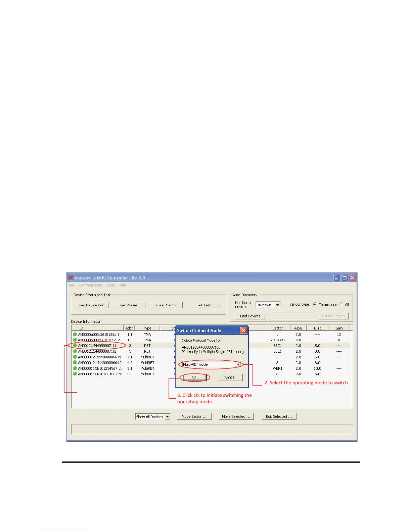This screenshot has height=532, width=411.
Task: Click the Edit Selected button
Action: point(279,416)
